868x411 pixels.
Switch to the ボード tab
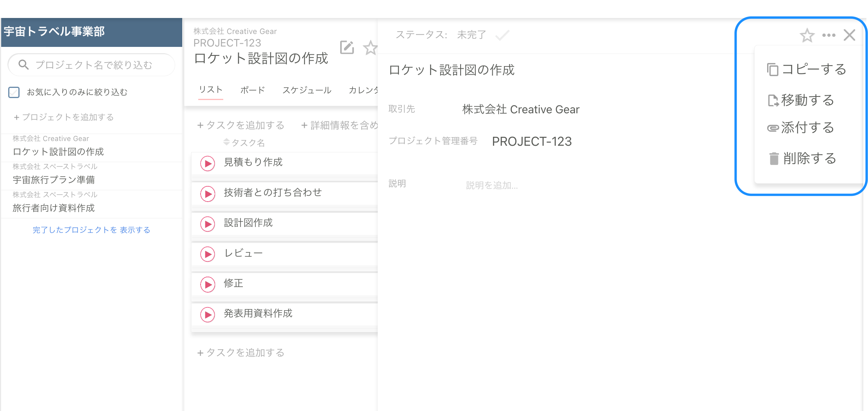pos(252,90)
